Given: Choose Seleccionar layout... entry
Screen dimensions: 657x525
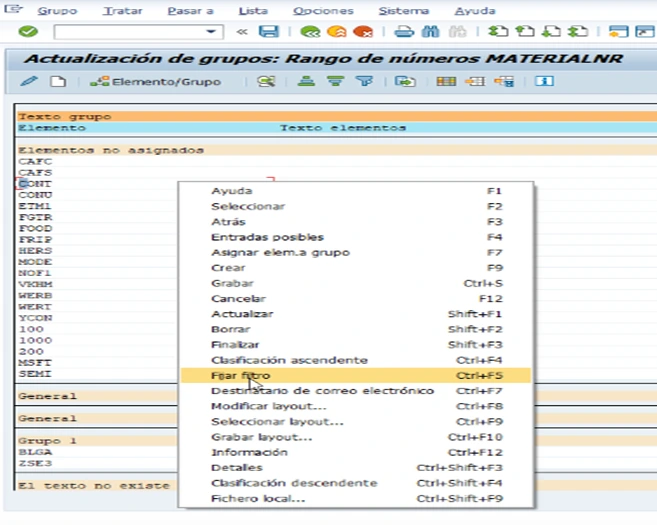Looking at the screenshot, I should point(356,422).
